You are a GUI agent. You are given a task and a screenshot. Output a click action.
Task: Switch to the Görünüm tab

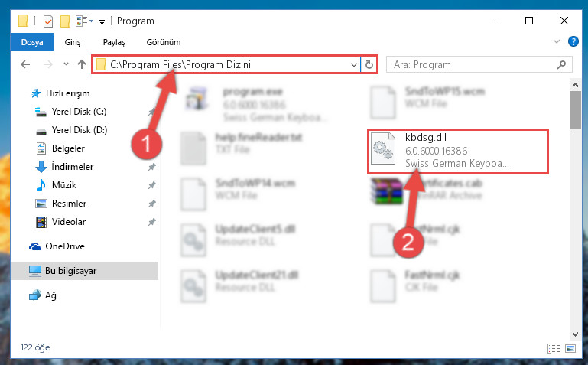tap(164, 42)
